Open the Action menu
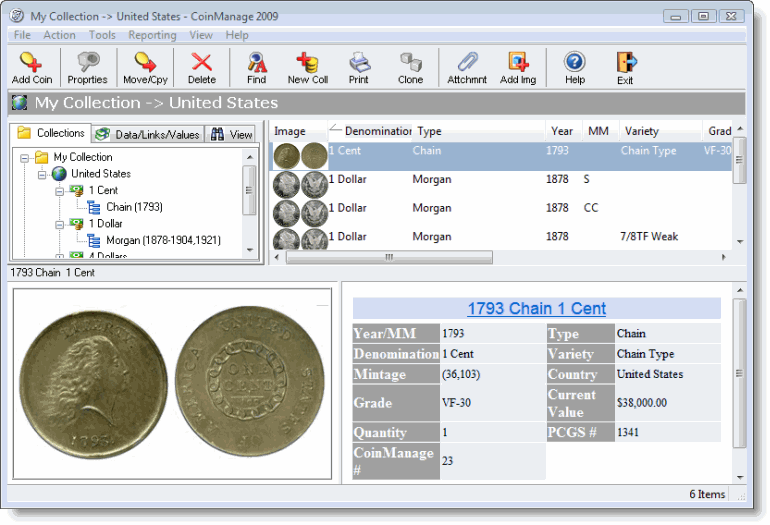 tap(59, 35)
